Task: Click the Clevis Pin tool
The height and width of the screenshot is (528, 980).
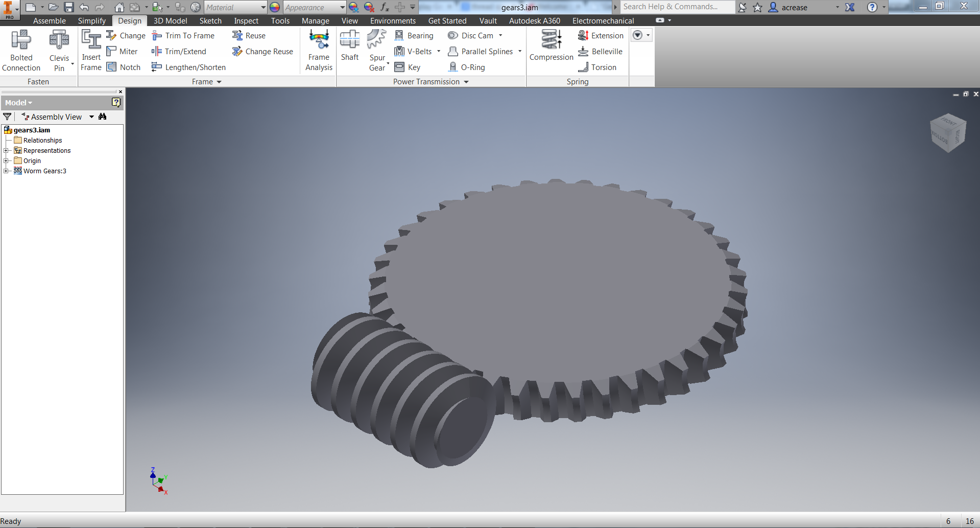Action: [59, 51]
